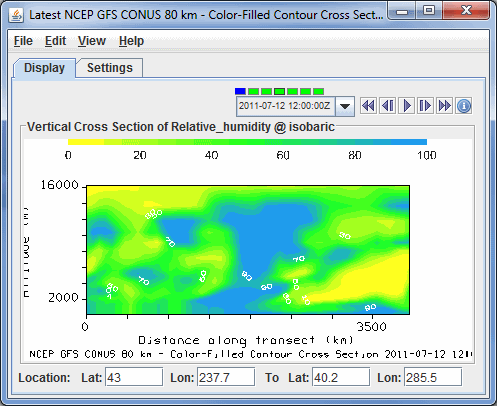Click the starting Lat field showing 43
The image size is (497, 406).
[134, 377]
